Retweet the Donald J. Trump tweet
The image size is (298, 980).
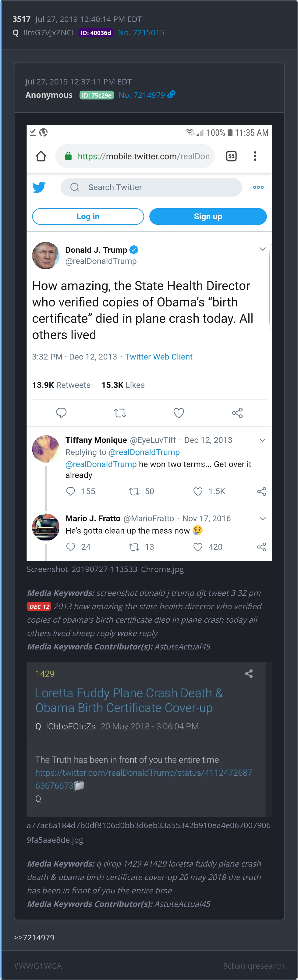pyautogui.click(x=120, y=413)
